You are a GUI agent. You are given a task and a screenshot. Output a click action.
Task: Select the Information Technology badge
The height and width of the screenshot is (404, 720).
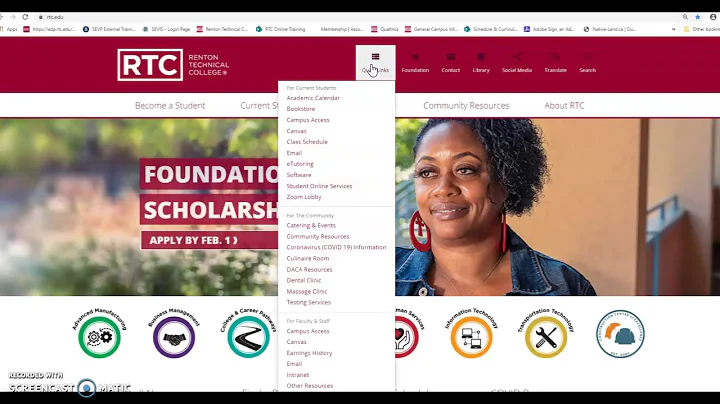[472, 333]
